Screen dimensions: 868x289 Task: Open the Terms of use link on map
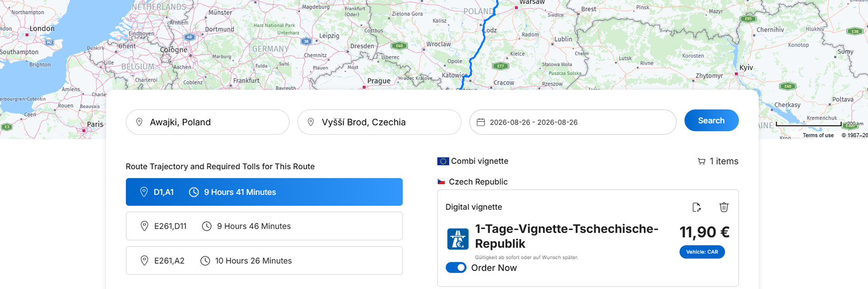[818, 135]
